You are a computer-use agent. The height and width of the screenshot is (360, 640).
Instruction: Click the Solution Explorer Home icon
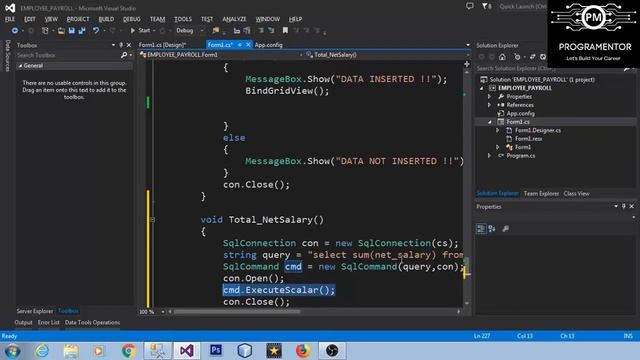502,57
